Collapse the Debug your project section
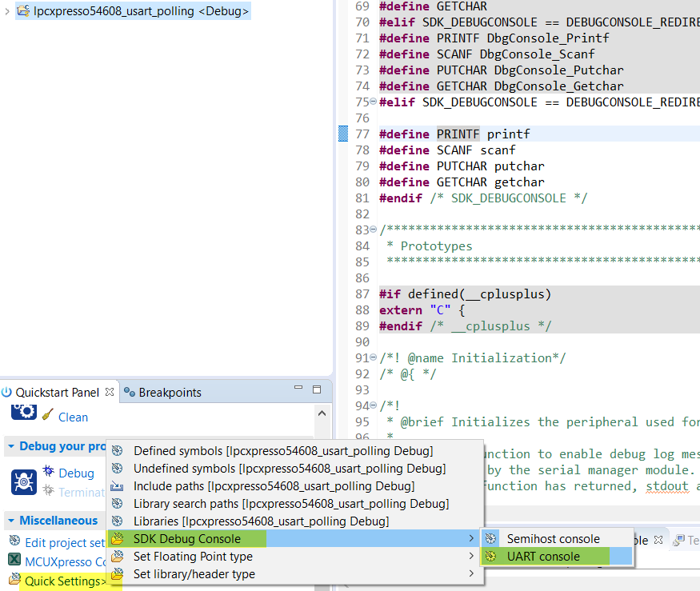 coord(10,446)
